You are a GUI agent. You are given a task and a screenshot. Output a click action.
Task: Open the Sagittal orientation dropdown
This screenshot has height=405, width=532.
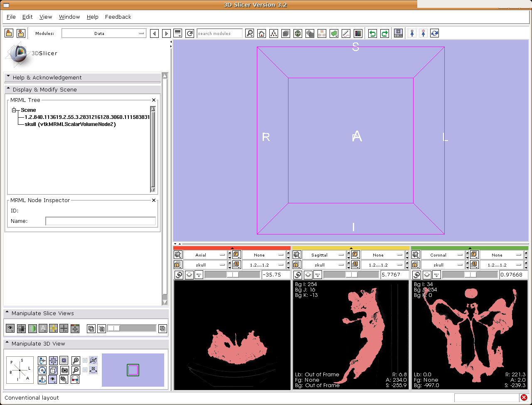click(324, 255)
